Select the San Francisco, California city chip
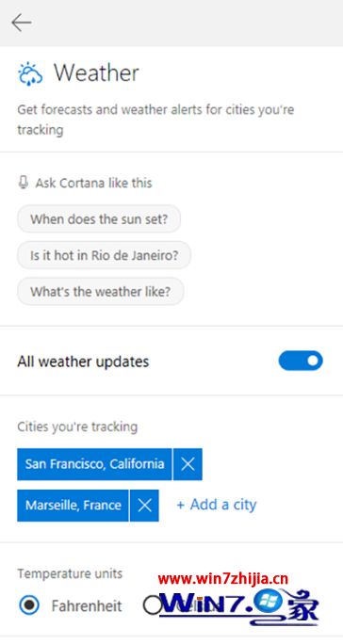The image size is (343, 644). (x=94, y=464)
